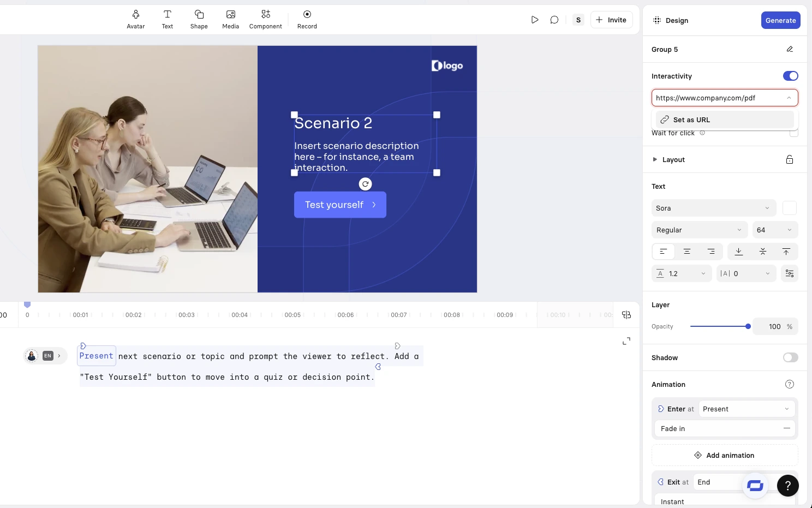Start Record from the toolbar
Image resolution: width=812 pixels, height=508 pixels.
point(307,20)
